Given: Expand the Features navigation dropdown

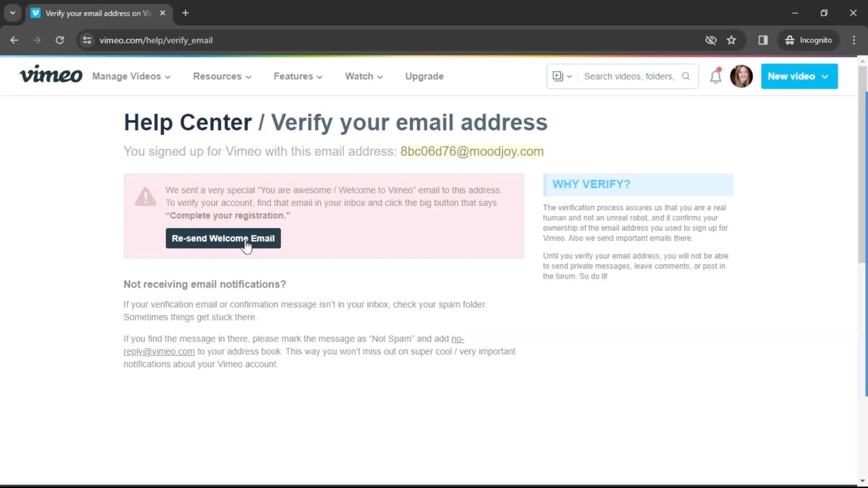Looking at the screenshot, I should pyautogui.click(x=298, y=76).
